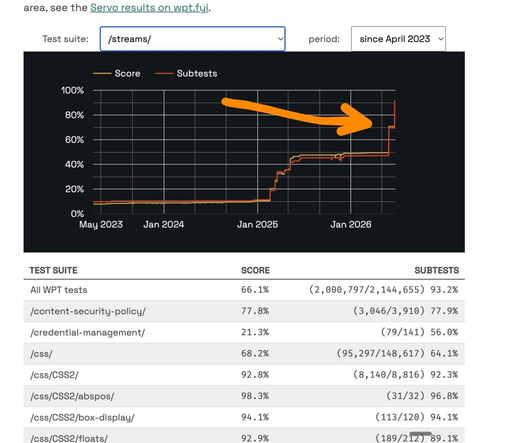520x443 pixels.
Task: Select the All WPT tests row label
Action: pos(59,290)
